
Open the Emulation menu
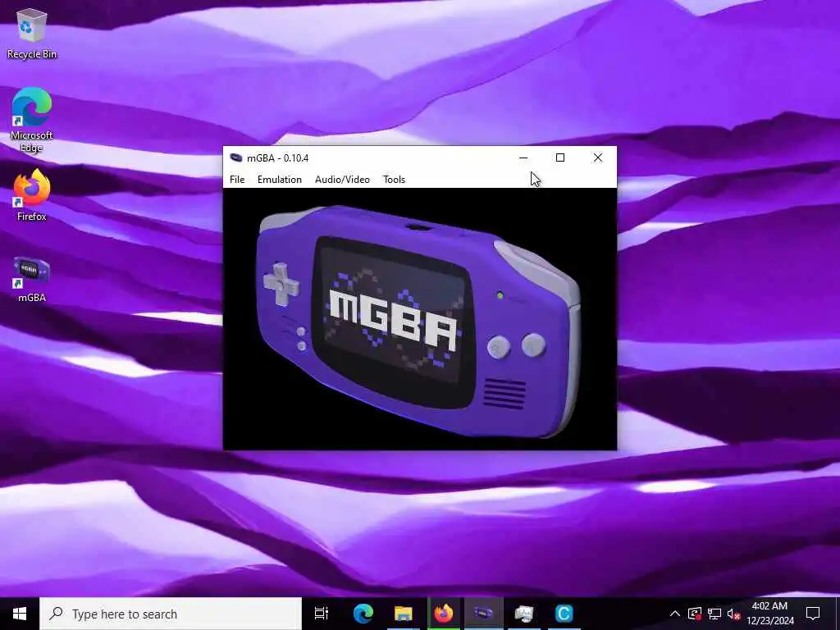click(279, 180)
